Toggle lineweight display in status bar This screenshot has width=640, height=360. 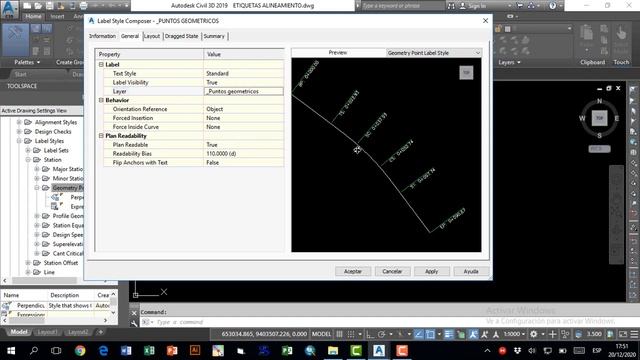pyautogui.click(x=449, y=334)
